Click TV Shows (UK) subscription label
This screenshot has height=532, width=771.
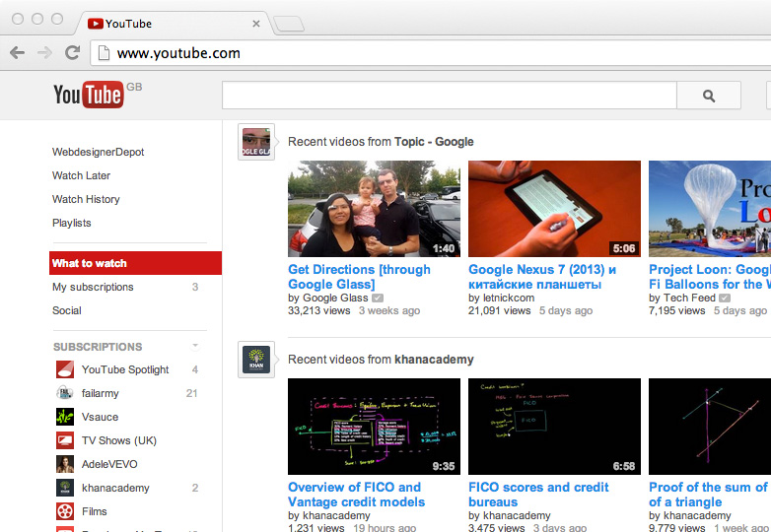point(119,440)
